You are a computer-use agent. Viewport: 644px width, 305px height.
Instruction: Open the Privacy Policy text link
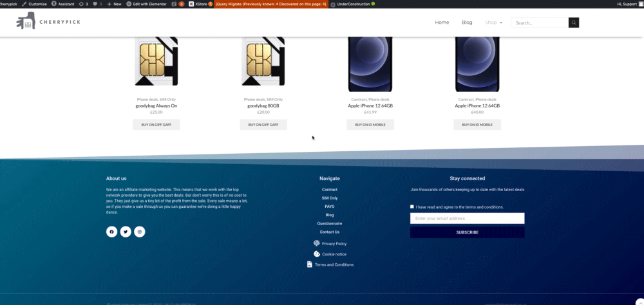pyautogui.click(x=334, y=244)
